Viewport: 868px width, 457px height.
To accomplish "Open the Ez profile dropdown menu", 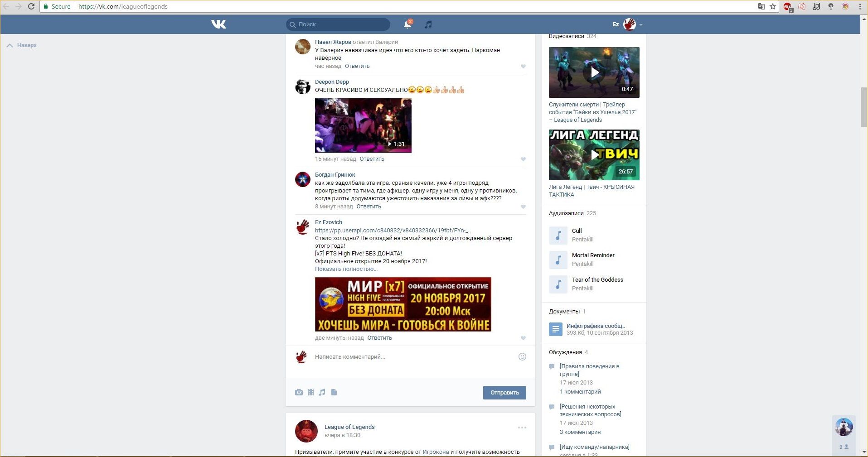I will click(628, 24).
